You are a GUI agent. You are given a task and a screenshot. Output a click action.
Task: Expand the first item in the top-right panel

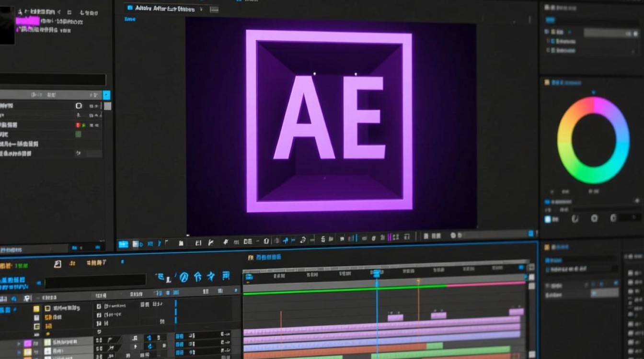pyautogui.click(x=547, y=32)
